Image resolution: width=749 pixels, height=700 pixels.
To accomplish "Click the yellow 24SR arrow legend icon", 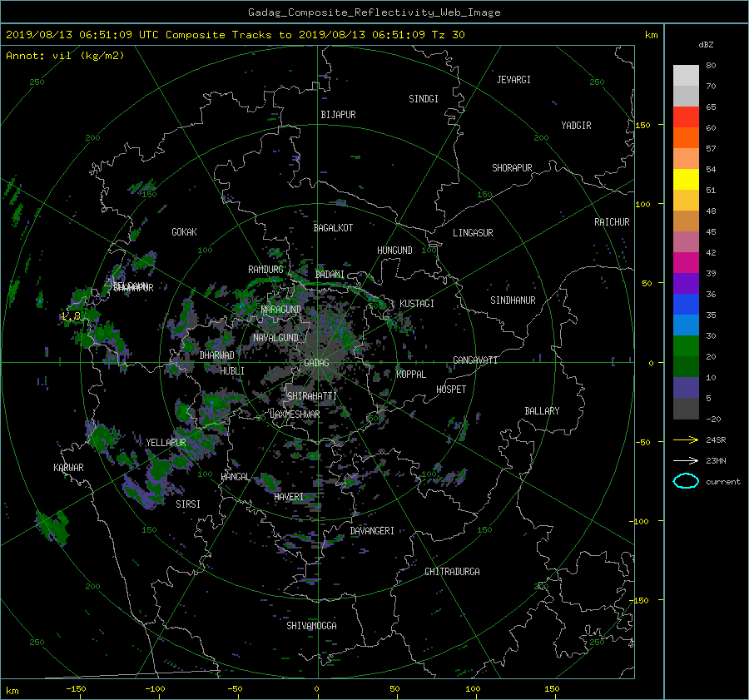I will pyautogui.click(x=686, y=439).
